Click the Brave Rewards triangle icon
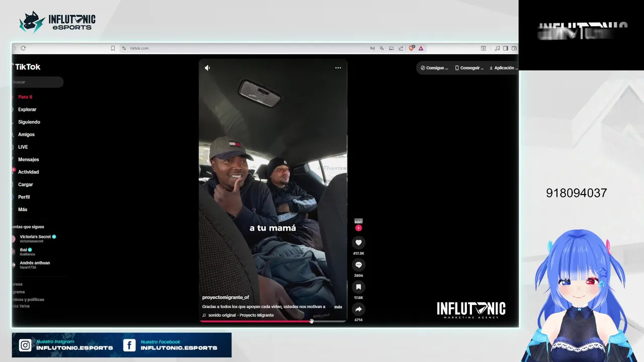644x362 pixels. [421, 48]
